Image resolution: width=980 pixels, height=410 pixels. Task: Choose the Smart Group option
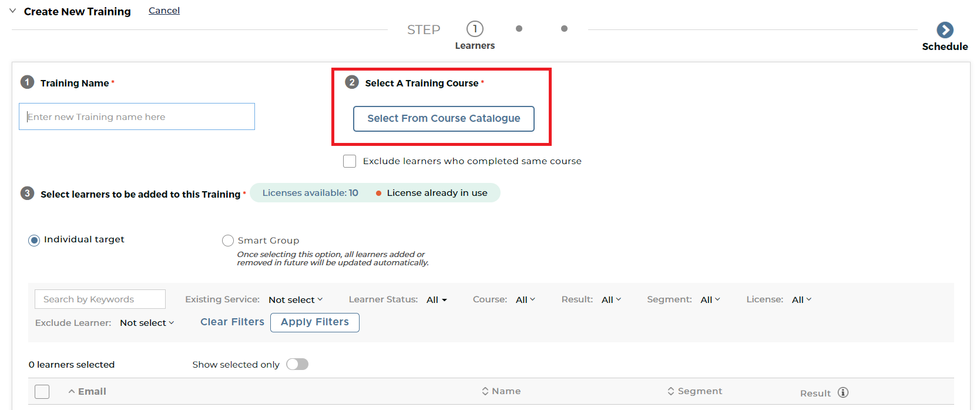228,240
